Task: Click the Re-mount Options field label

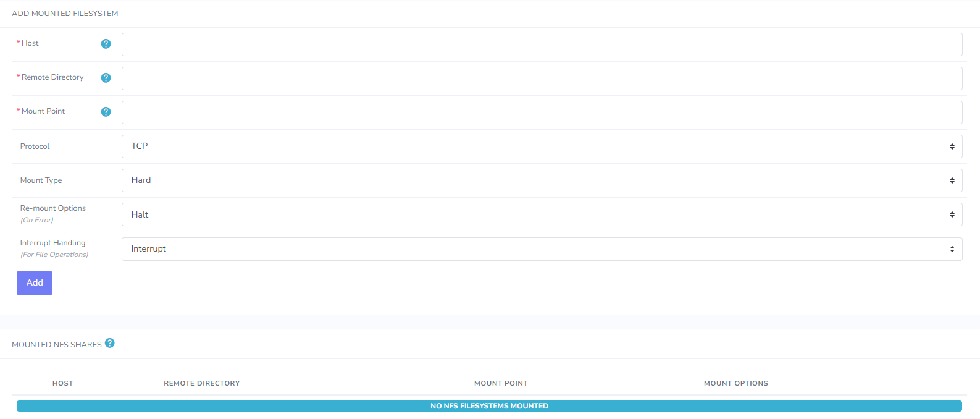Action: coord(53,208)
